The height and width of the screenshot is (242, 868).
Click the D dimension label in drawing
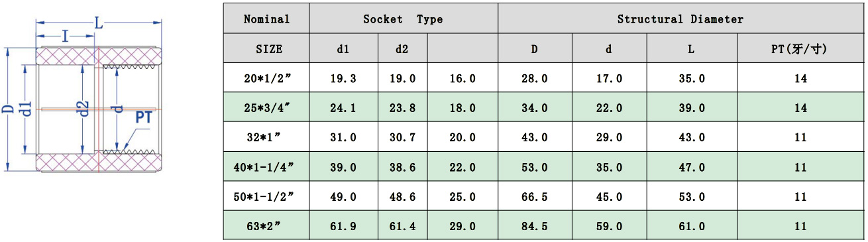pos(8,109)
